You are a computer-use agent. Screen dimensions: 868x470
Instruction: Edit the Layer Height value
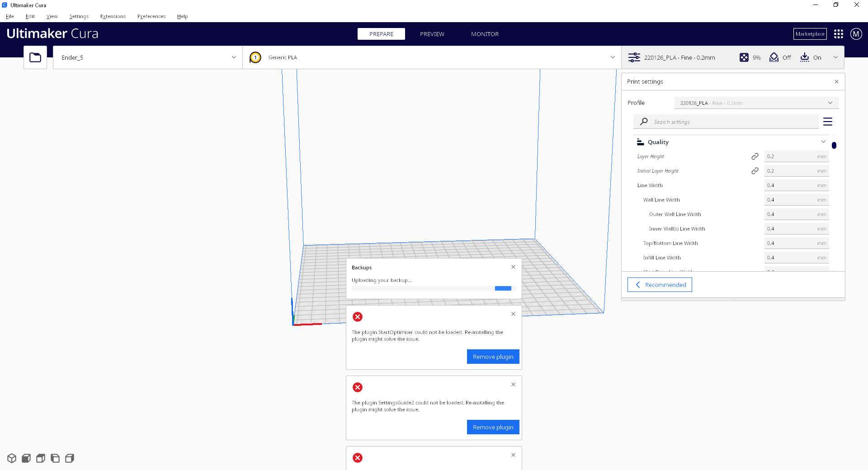point(797,156)
